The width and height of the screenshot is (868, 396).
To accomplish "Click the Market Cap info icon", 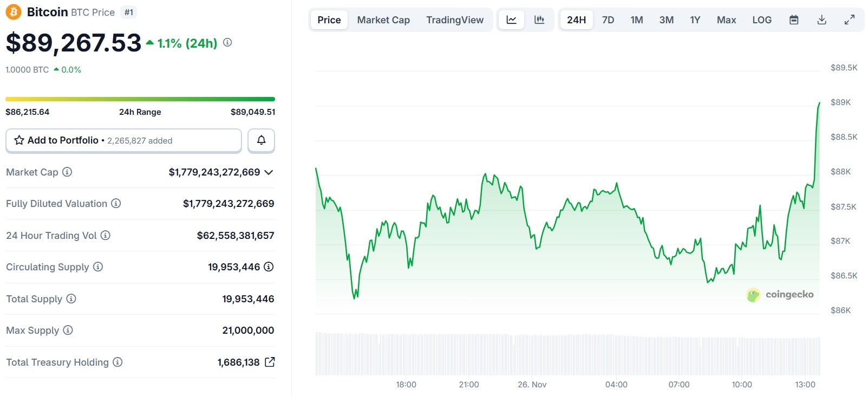I will [67, 172].
